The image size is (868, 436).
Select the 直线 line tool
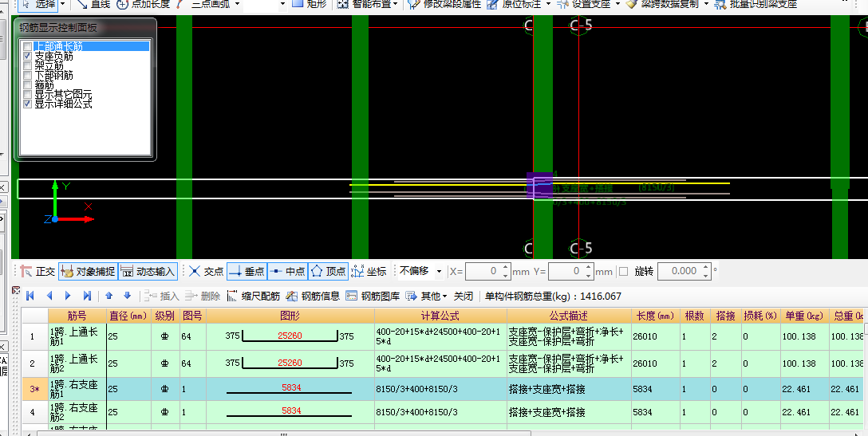coord(93,4)
